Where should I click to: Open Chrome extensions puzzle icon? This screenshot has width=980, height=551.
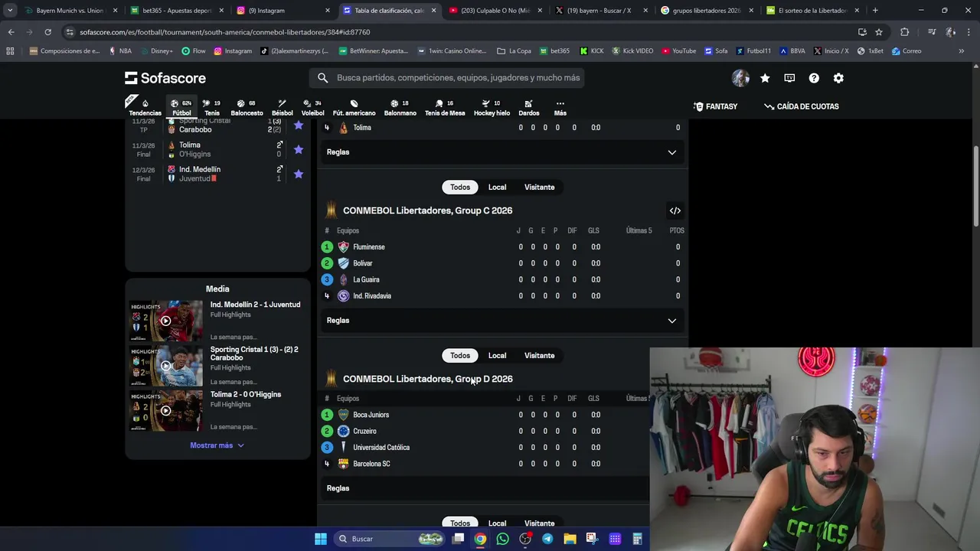(904, 32)
